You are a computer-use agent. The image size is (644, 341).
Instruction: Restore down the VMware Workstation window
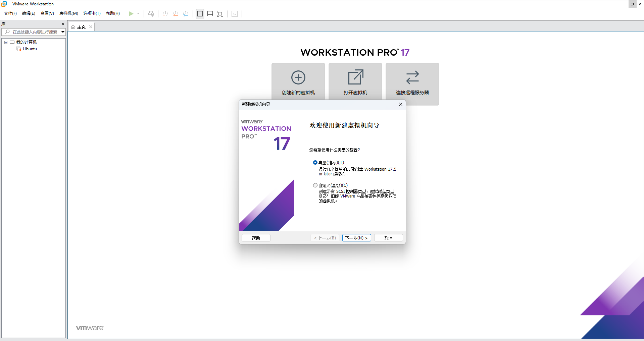pos(632,4)
